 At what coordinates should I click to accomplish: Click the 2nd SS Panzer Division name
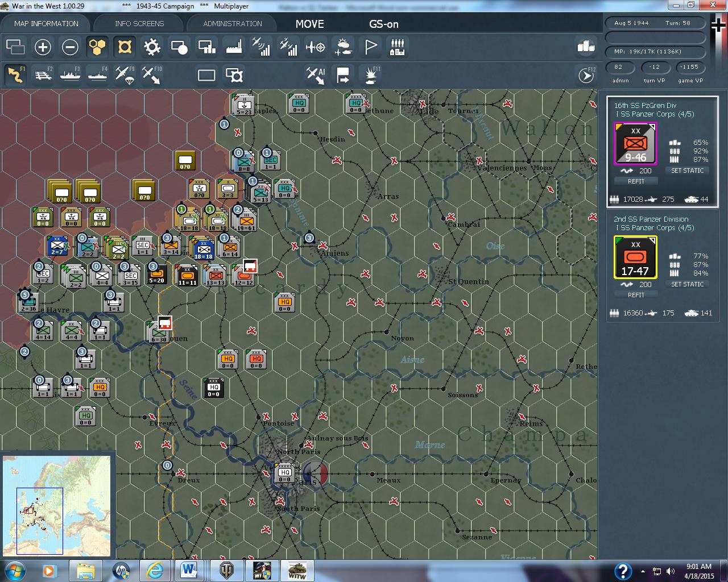coord(651,219)
